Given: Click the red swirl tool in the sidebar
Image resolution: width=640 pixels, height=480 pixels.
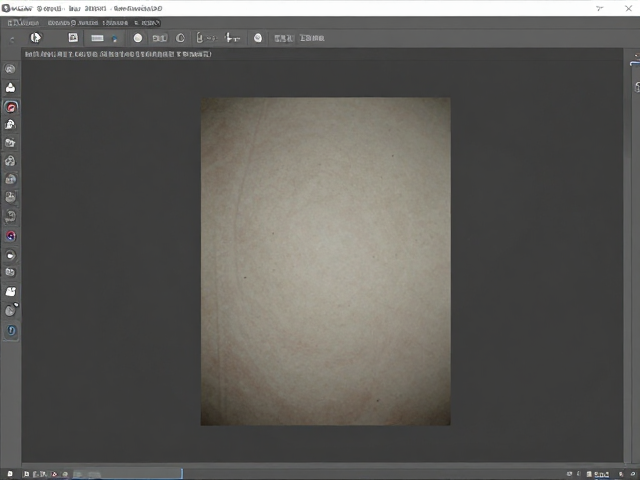Looking at the screenshot, I should coord(11,107).
